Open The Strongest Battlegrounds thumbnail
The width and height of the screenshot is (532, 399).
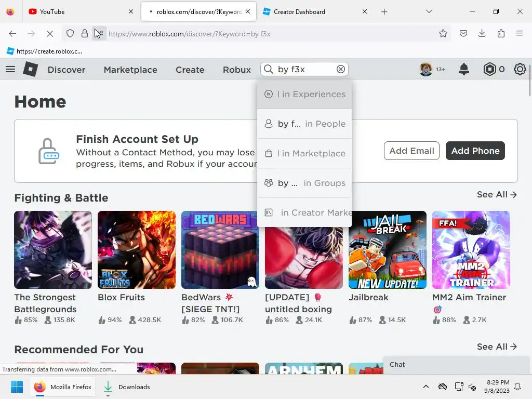(53, 250)
